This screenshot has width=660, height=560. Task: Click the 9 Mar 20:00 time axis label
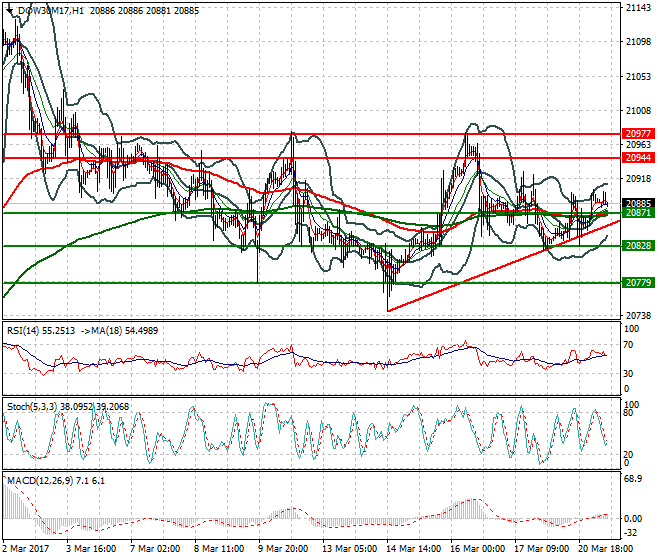pos(285,549)
